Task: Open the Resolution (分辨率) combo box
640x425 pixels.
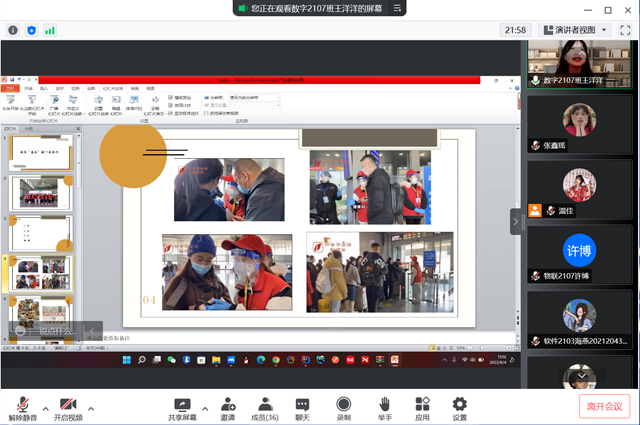Action: (254, 98)
